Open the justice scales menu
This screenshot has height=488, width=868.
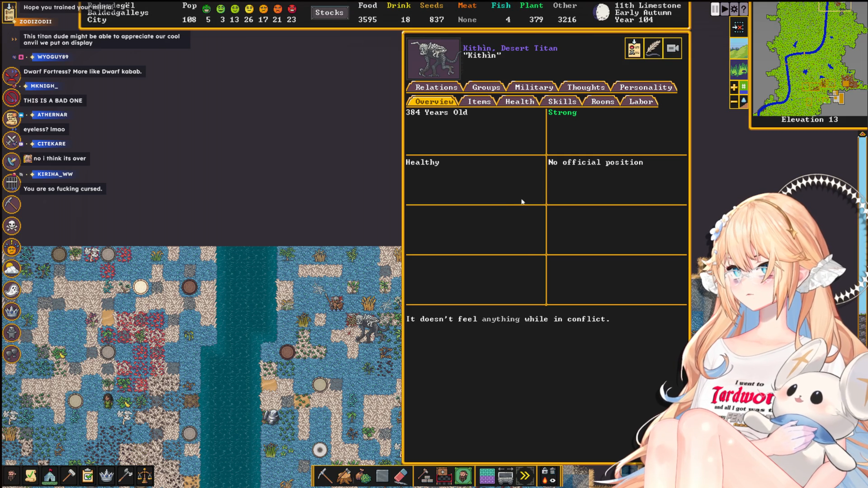(145, 476)
